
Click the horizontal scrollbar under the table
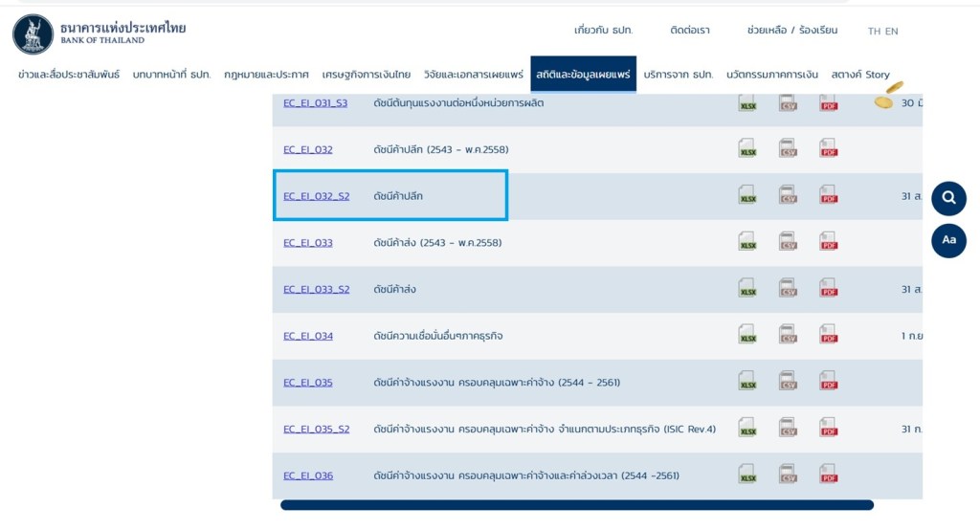pos(576,505)
